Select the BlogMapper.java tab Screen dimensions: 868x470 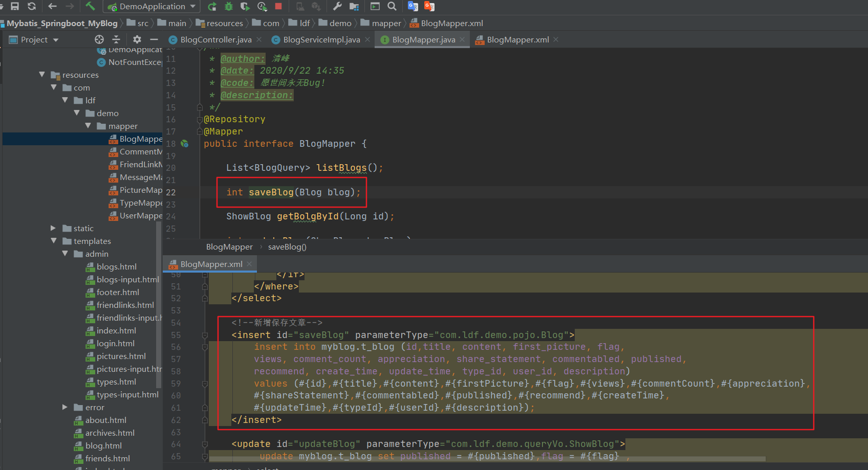423,39
